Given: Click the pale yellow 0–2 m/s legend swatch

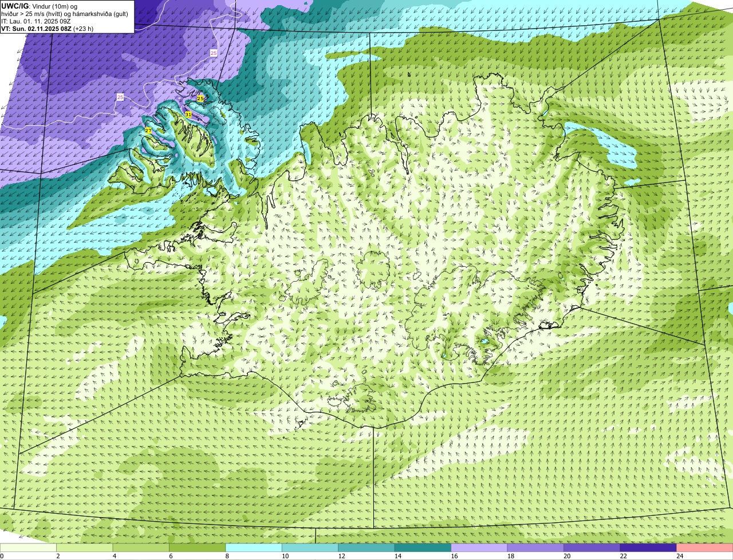Looking at the screenshot, I should 29,548.
